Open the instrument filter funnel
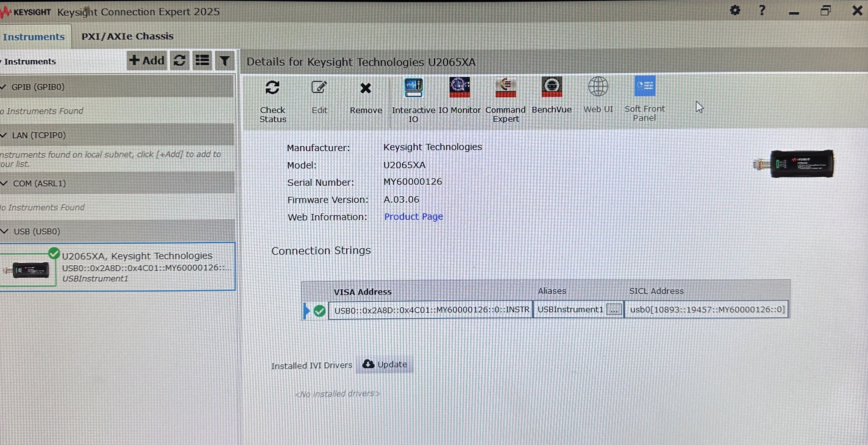The image size is (868, 445). [225, 61]
